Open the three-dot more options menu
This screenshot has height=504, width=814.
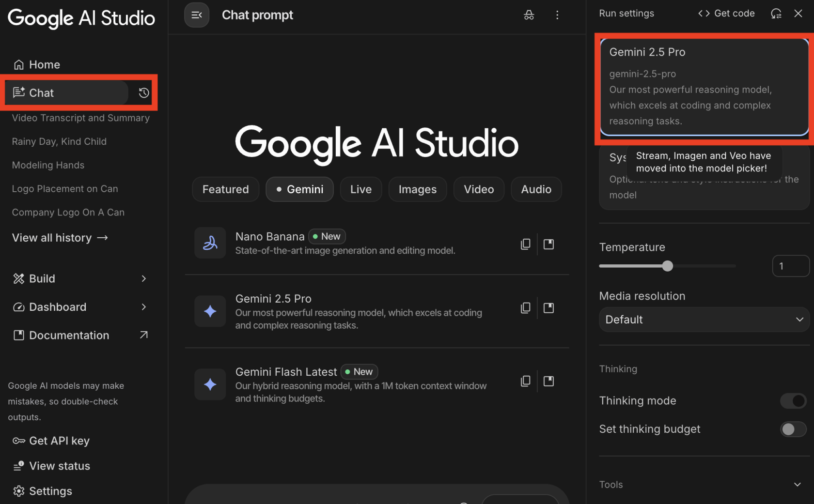click(x=557, y=15)
